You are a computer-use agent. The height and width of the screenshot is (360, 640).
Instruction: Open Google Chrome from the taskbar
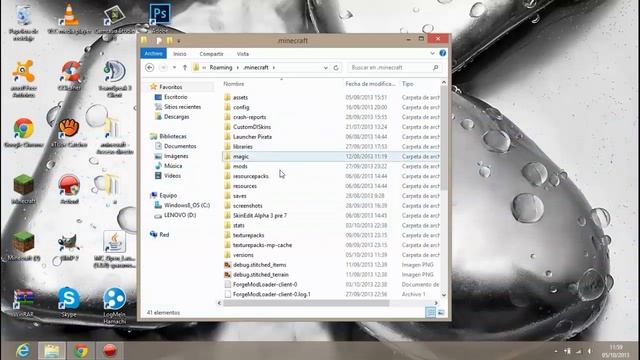(81, 351)
